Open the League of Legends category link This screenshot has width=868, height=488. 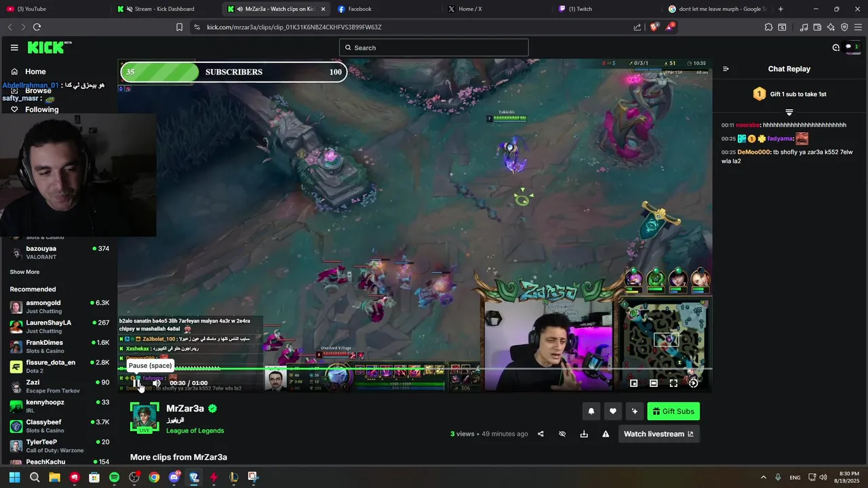(195, 430)
